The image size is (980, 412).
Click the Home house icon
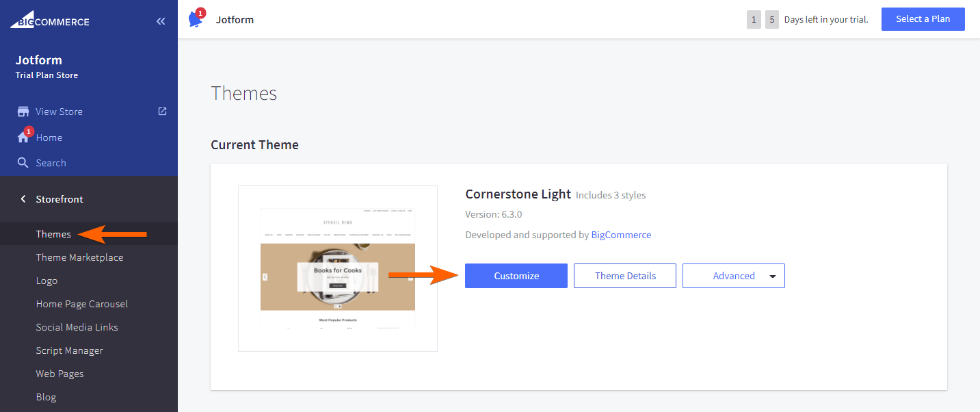click(x=23, y=138)
